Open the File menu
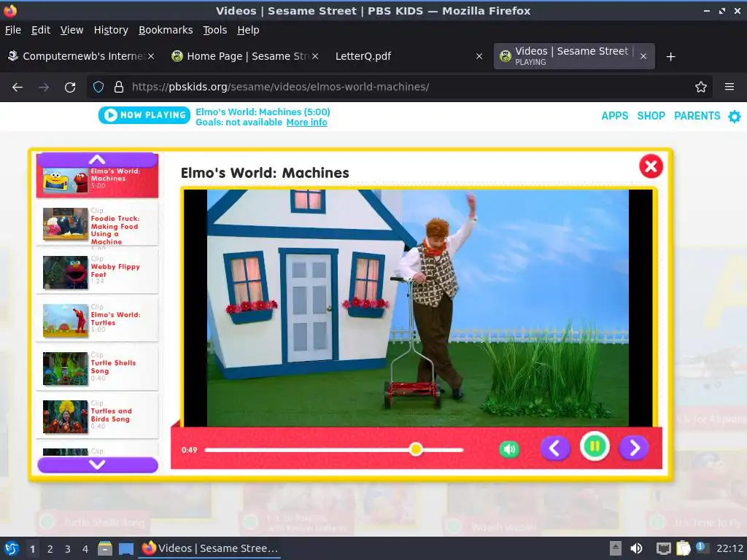Image resolution: width=747 pixels, height=560 pixels. tap(13, 30)
